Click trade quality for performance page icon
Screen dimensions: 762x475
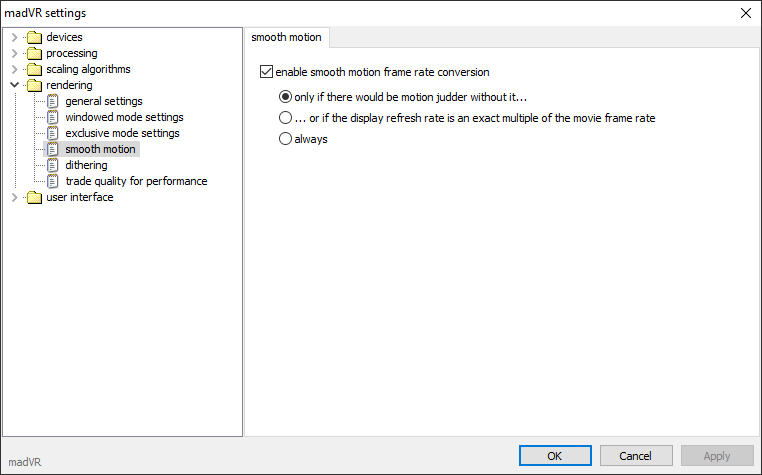click(x=52, y=181)
